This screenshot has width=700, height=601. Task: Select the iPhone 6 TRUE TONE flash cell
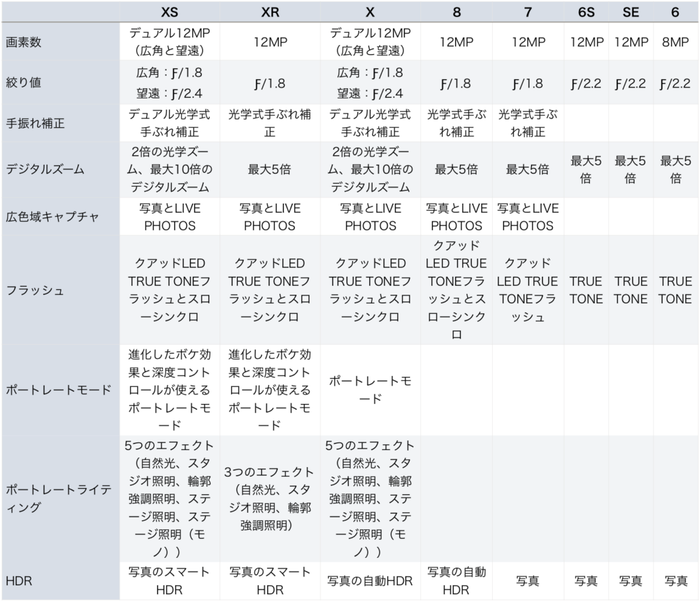pos(675,290)
